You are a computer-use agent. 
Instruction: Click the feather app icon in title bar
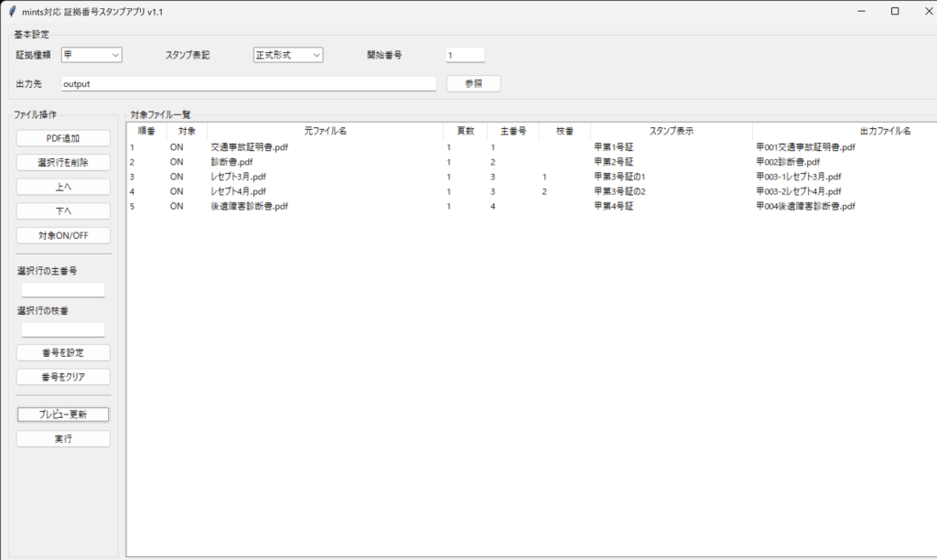pyautogui.click(x=11, y=11)
